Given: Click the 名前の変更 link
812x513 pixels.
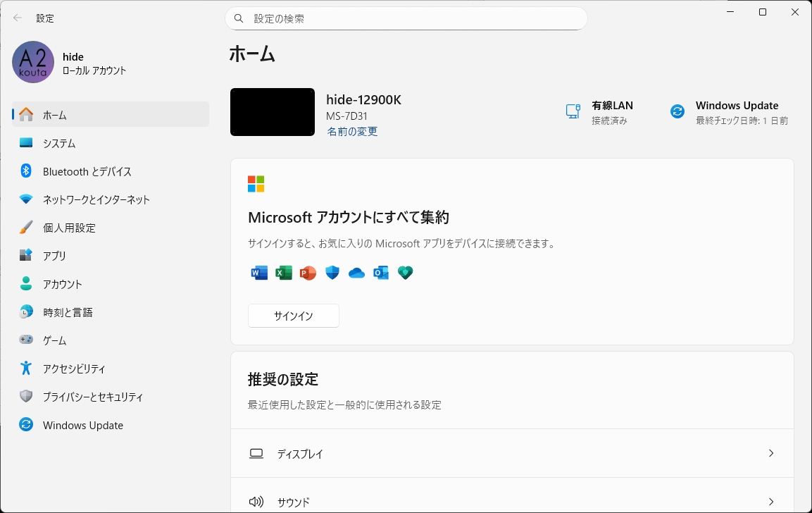Looking at the screenshot, I should click(352, 132).
